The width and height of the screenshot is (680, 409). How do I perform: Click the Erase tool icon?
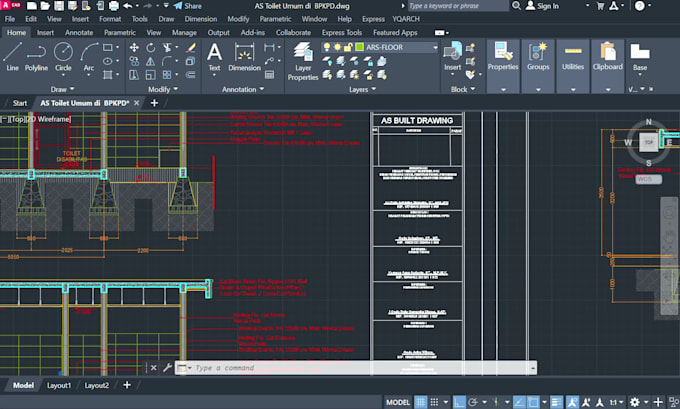pos(190,47)
